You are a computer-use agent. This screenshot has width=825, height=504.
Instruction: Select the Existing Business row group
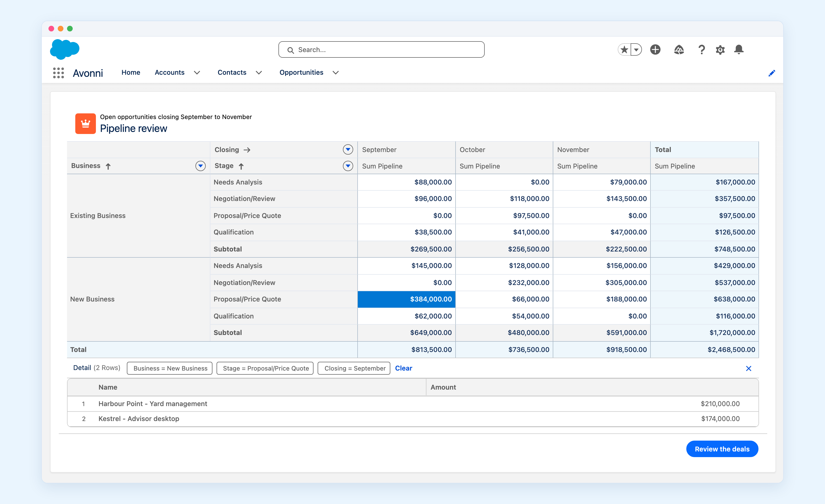(138, 216)
